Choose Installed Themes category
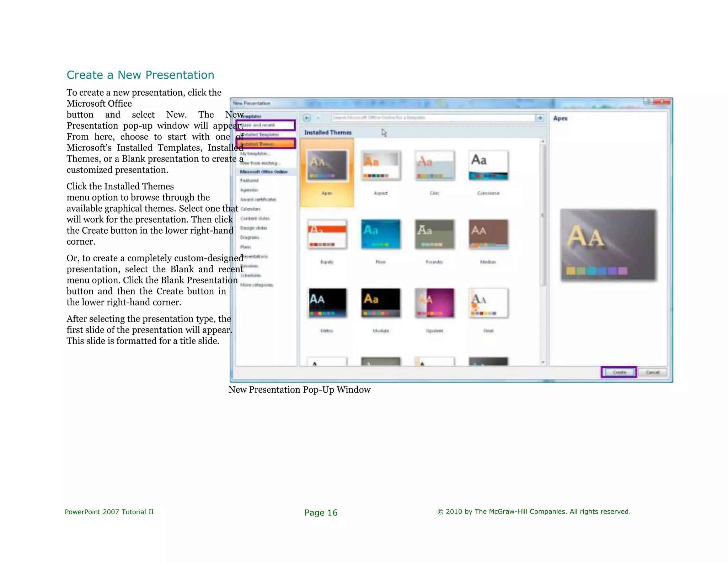Viewport: 728px width, 563px height. pyautogui.click(x=266, y=144)
